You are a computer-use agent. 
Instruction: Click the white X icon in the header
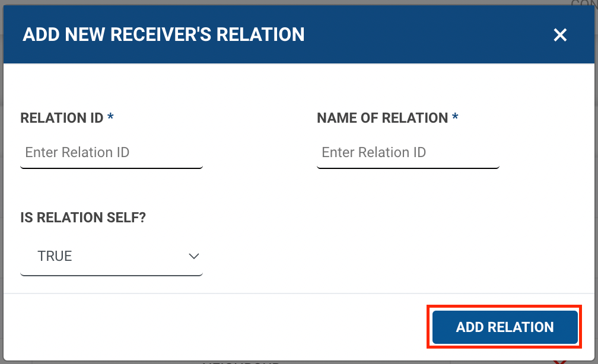560,35
